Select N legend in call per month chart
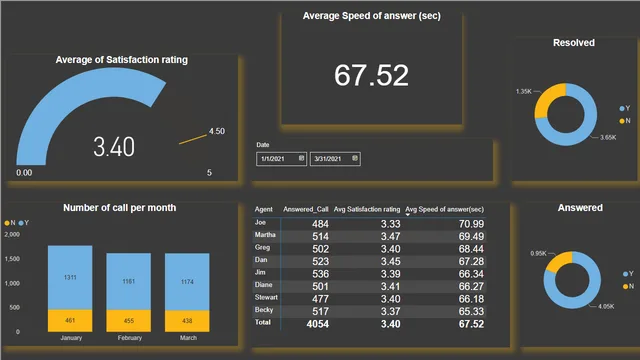This screenshot has height=360, width=640. click(10, 223)
